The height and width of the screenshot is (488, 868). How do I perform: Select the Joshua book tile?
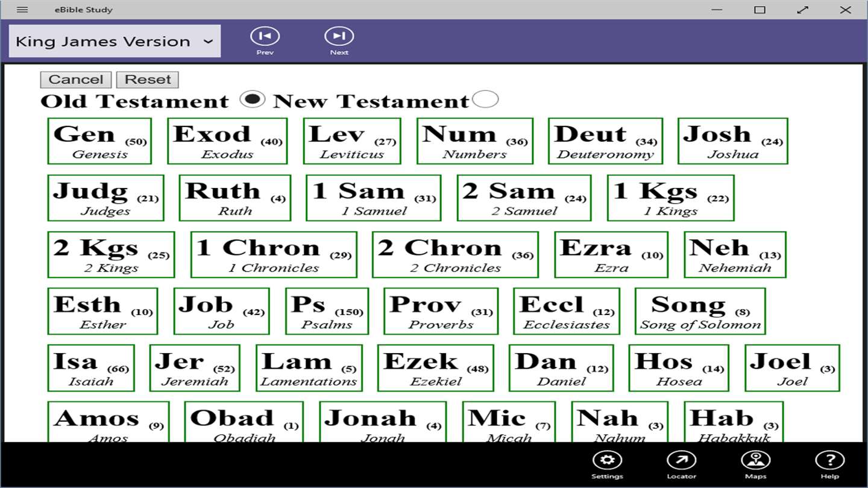(x=732, y=141)
